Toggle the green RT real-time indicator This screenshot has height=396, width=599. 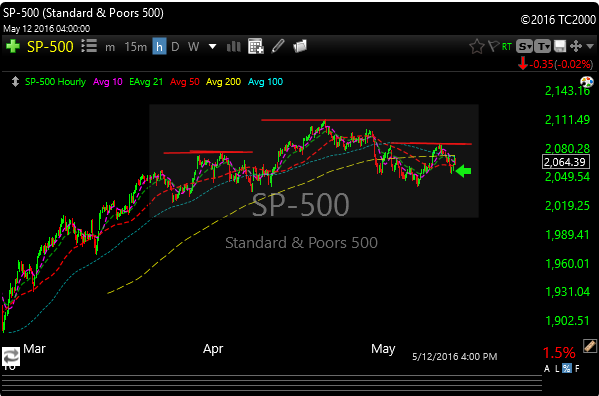507,47
